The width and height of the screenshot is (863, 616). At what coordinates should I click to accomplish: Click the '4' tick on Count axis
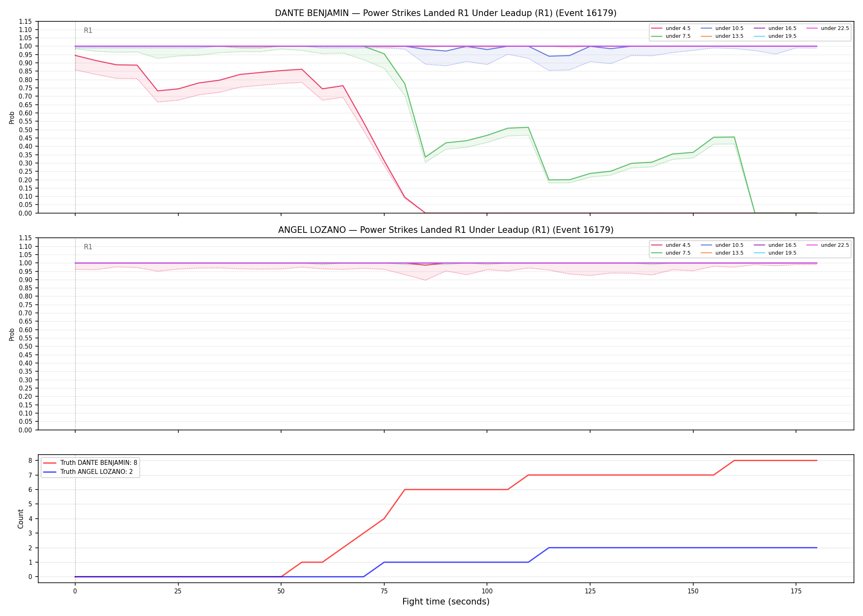(30, 519)
